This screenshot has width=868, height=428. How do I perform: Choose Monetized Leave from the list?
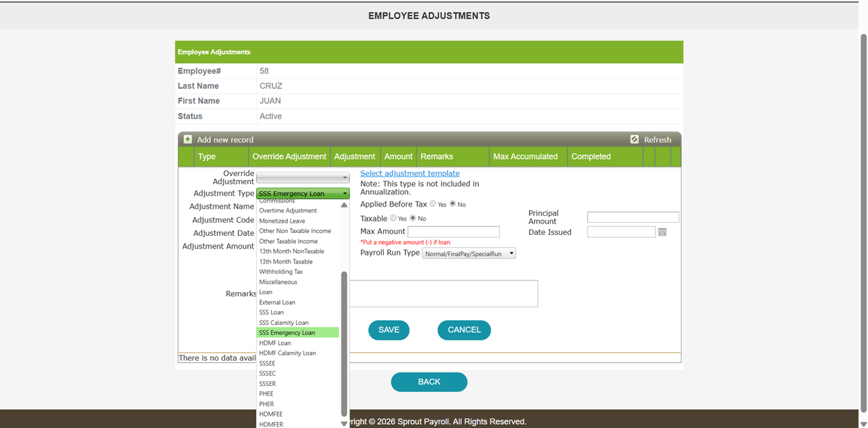pos(297,221)
